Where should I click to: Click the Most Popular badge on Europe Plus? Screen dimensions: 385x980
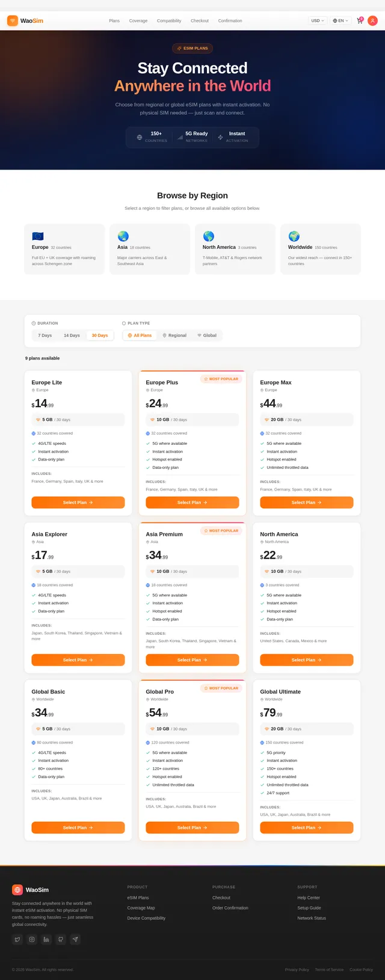tap(221, 379)
